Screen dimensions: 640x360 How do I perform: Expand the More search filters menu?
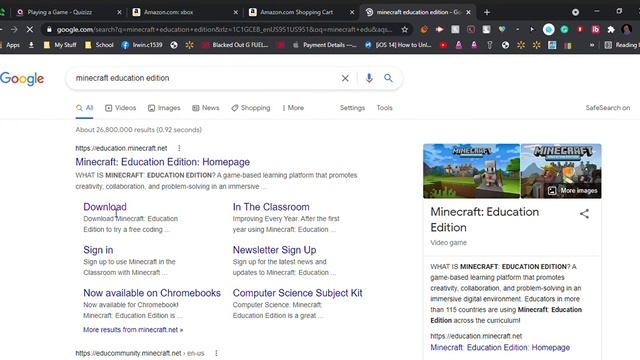tap(293, 108)
